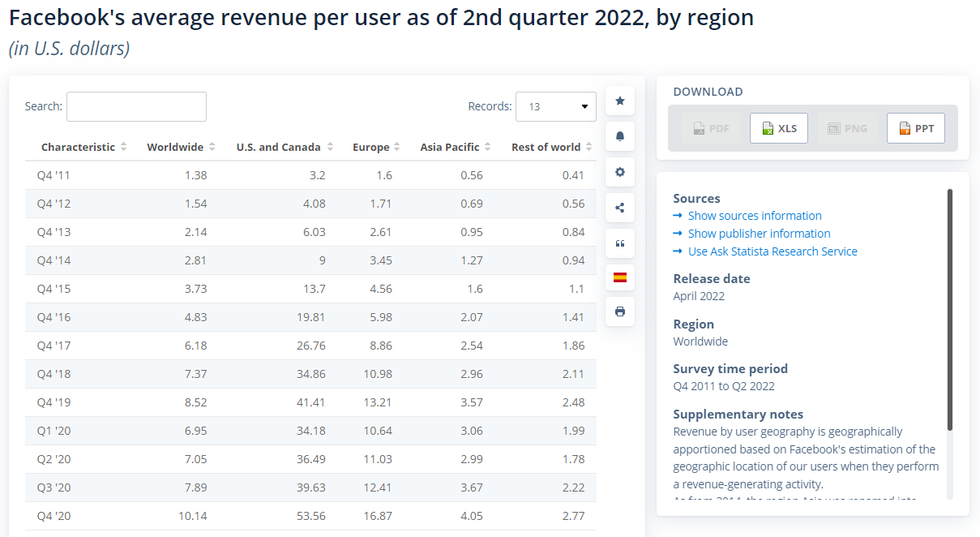Download the data as XLS

click(x=779, y=128)
